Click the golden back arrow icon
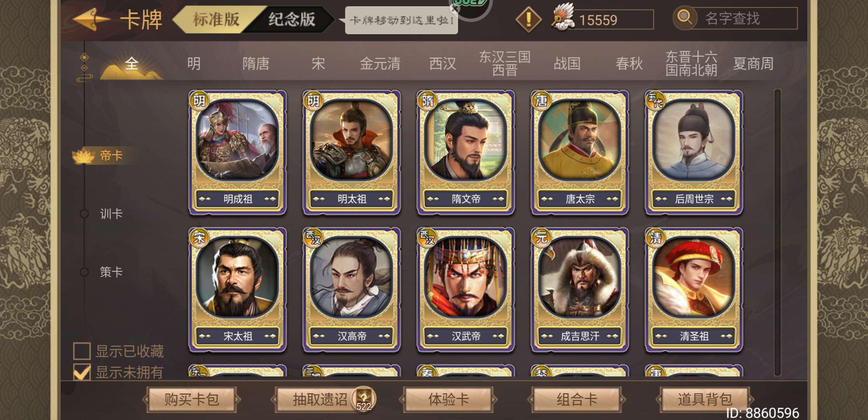Screen dimensions: 868x420 (91, 19)
